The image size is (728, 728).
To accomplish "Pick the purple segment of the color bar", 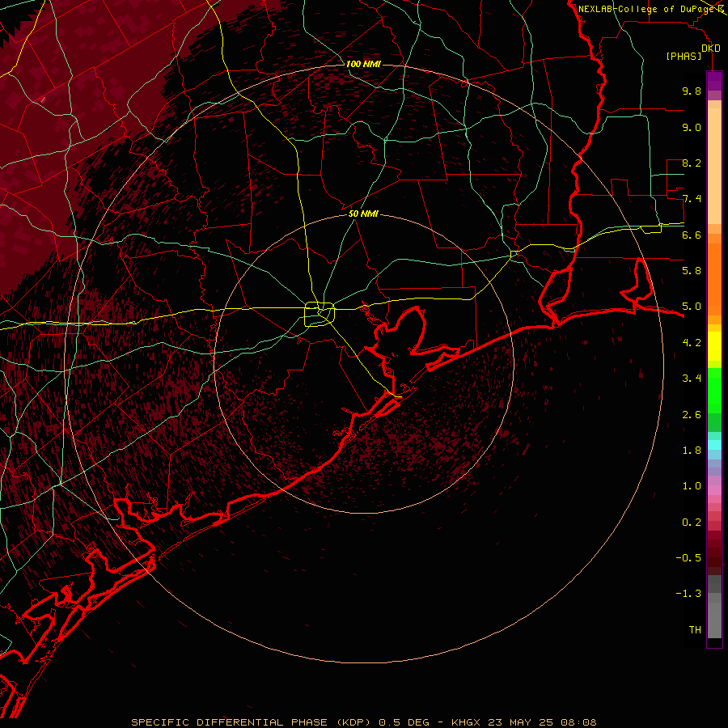I will pyautogui.click(x=714, y=81).
